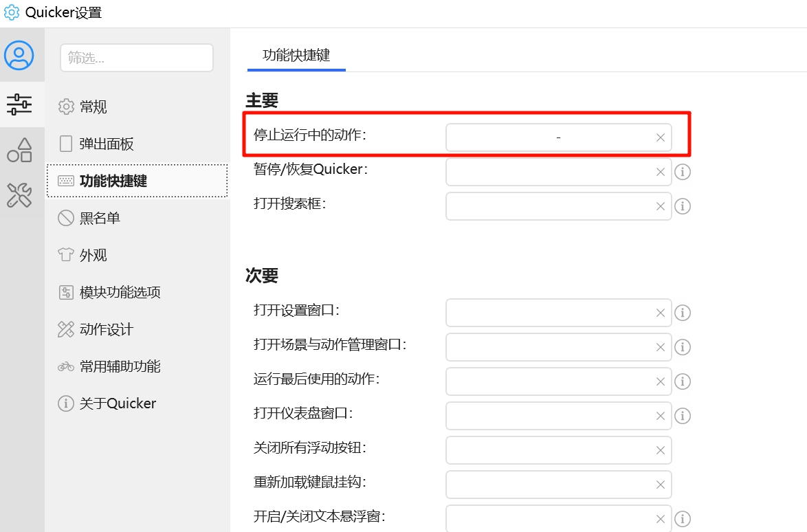Viewport: 807px width, 532px height.
Task: Click the Quicker设置 title gear icon
Action: (x=11, y=12)
